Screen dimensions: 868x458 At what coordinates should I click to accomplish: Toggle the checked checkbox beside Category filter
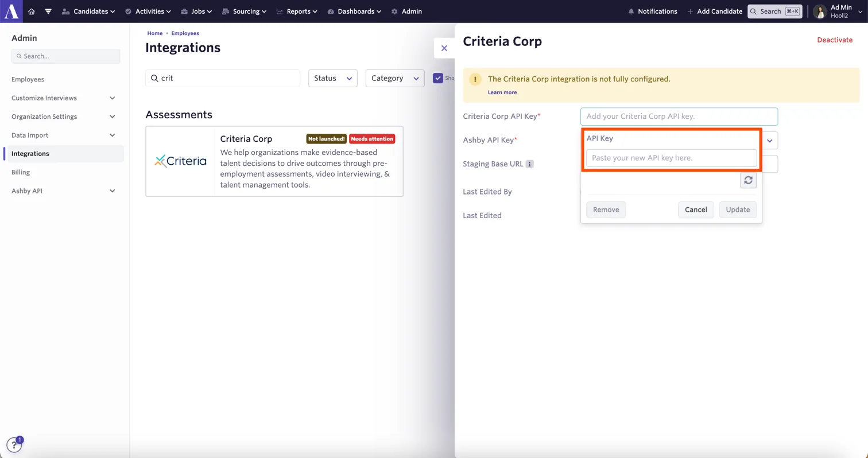pyautogui.click(x=438, y=79)
